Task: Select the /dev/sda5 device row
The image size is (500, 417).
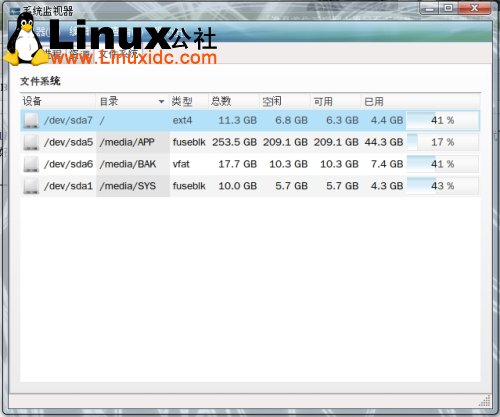Action: [250, 142]
